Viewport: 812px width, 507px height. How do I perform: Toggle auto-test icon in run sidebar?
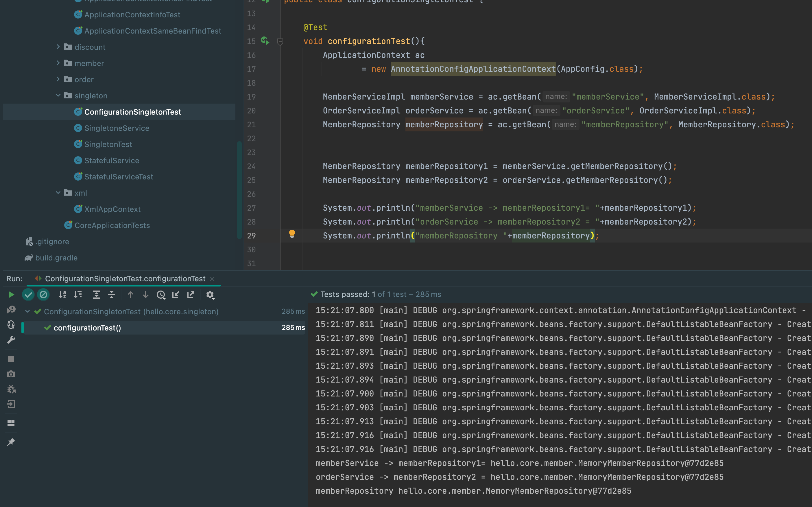[x=11, y=325]
